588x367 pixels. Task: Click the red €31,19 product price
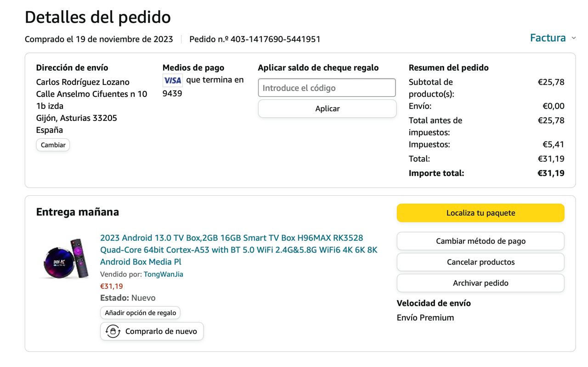pos(112,286)
